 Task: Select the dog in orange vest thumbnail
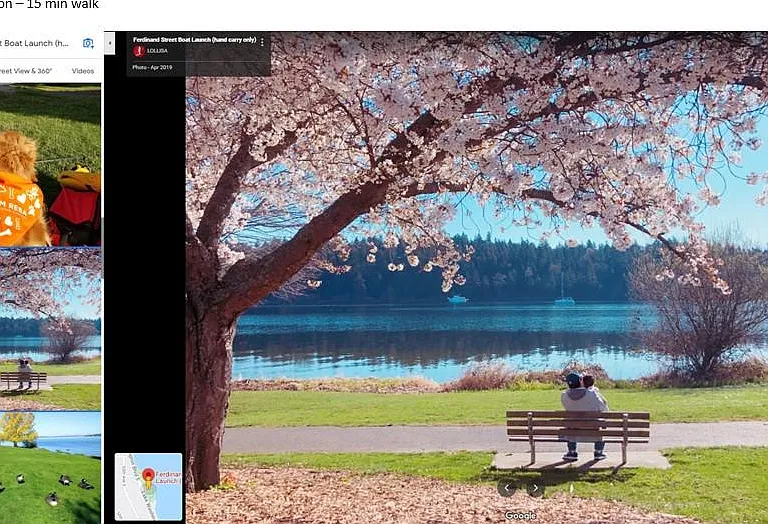click(x=50, y=165)
